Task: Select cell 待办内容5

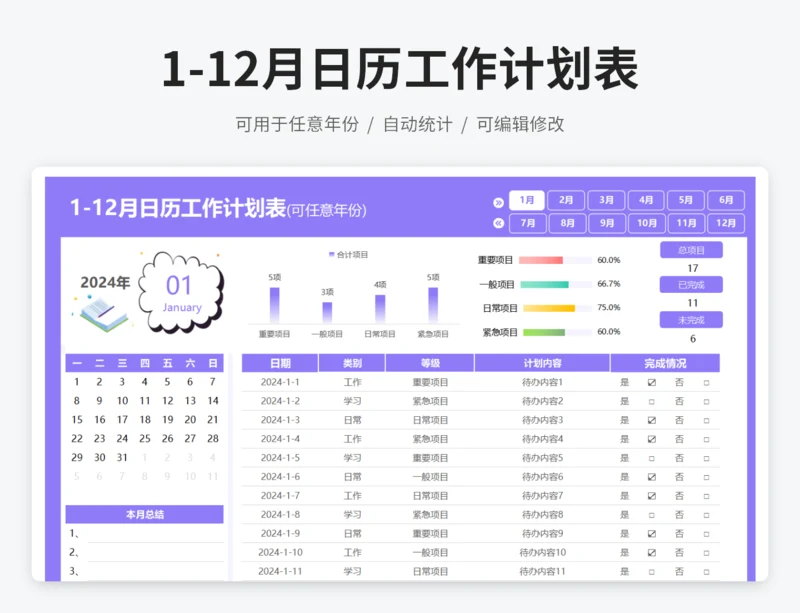Action: [542, 458]
